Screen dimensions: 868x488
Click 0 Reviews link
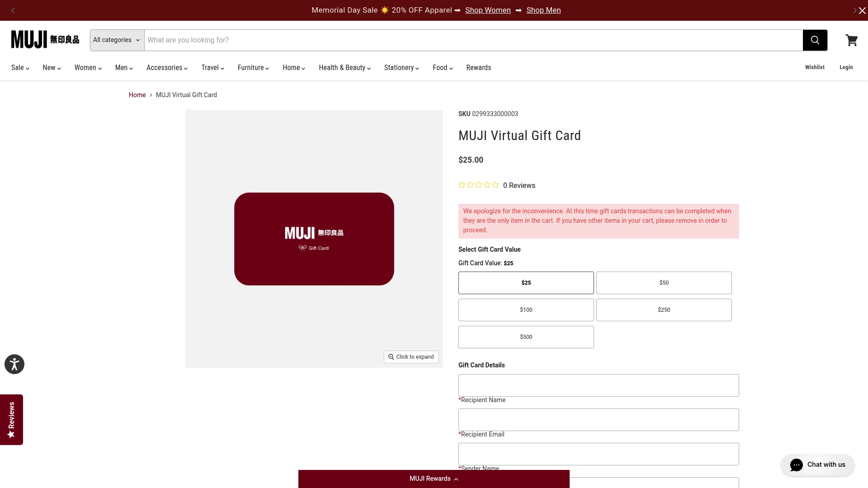(519, 186)
